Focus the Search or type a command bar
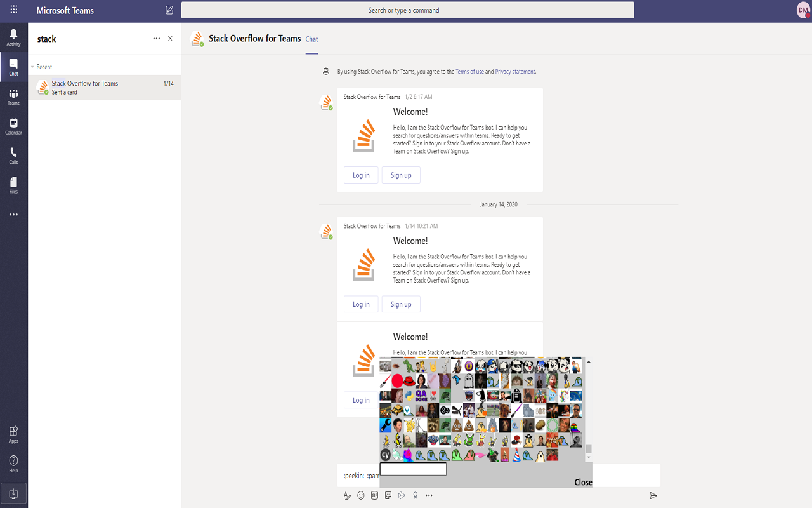This screenshot has height=508, width=812. 407,10
